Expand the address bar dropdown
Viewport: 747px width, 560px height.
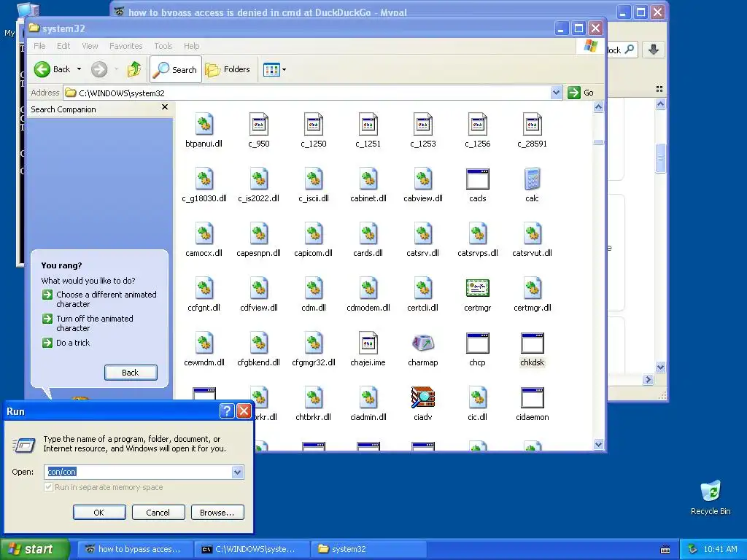(556, 93)
